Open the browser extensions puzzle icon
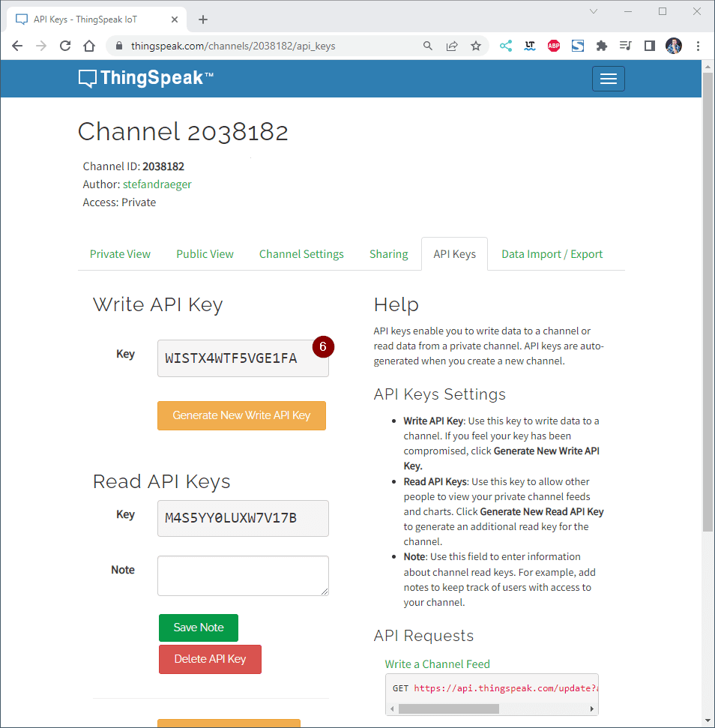This screenshot has width=715, height=728. pyautogui.click(x=601, y=46)
